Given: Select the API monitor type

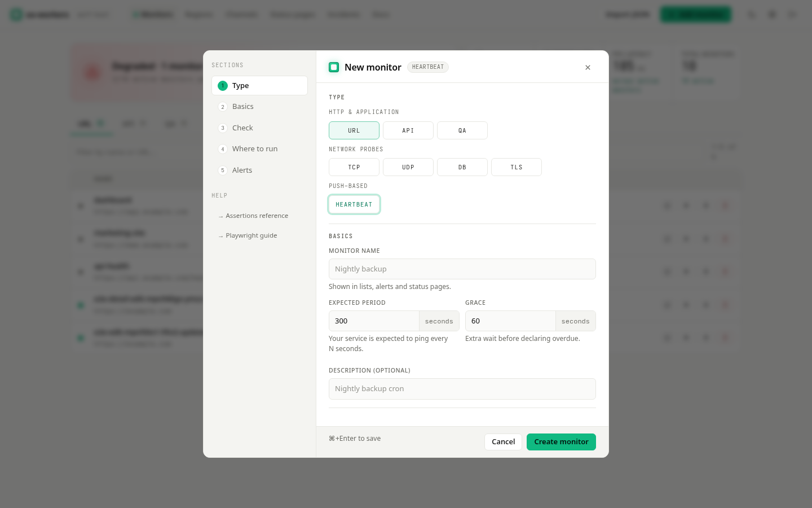Looking at the screenshot, I should coord(408,130).
